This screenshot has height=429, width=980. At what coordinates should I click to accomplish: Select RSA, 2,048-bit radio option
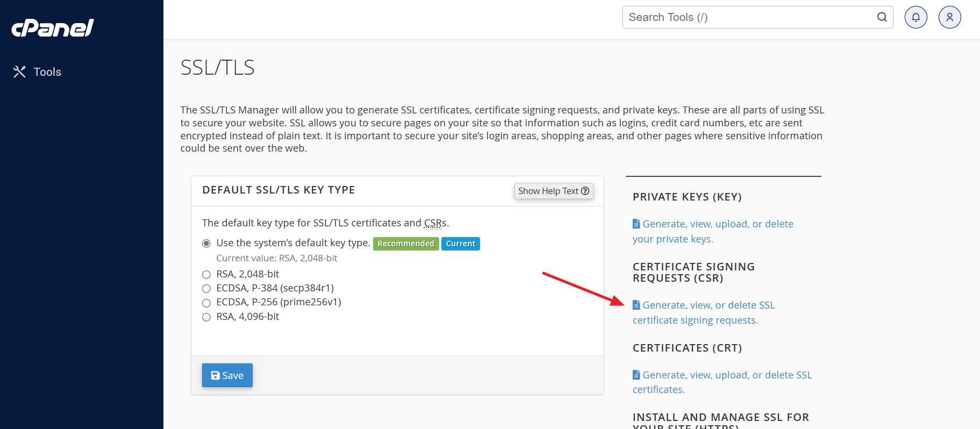coord(206,275)
